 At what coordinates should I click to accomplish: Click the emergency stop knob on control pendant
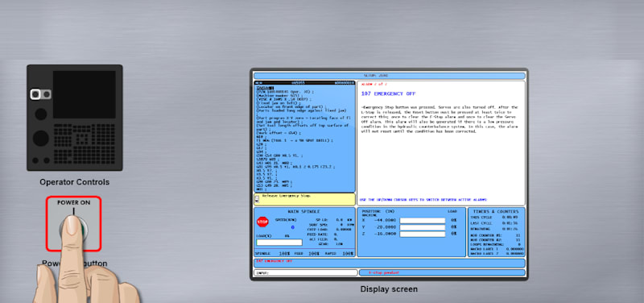[x=41, y=114]
